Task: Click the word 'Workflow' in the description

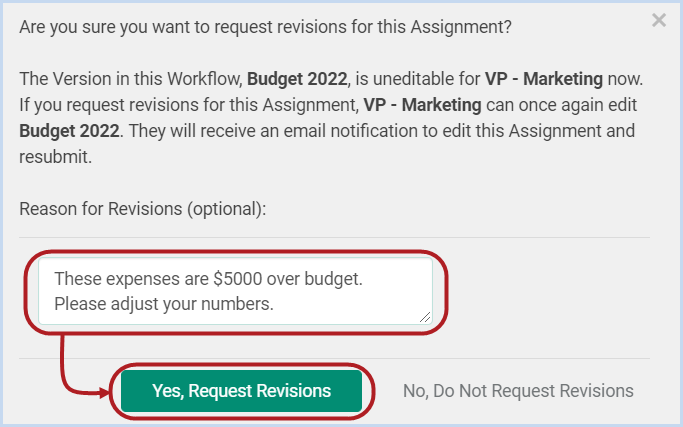Action: point(205,79)
